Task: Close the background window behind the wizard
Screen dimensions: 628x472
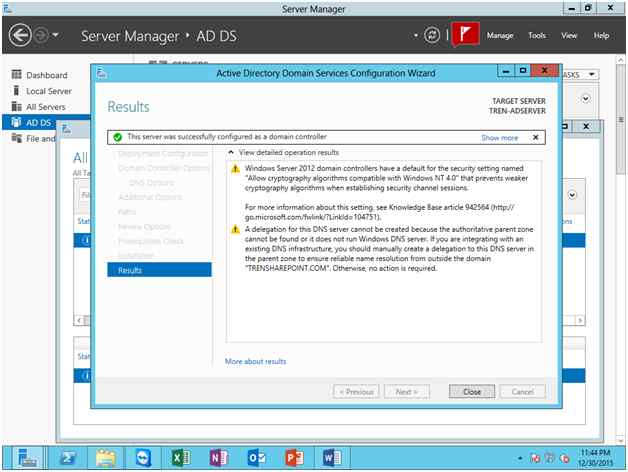Action: 586,127
